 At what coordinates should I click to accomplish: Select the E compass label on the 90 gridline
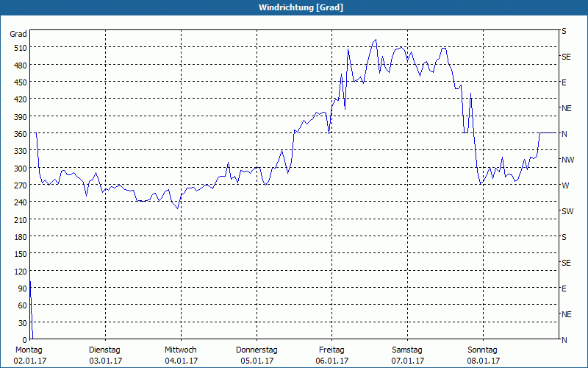coord(564,289)
